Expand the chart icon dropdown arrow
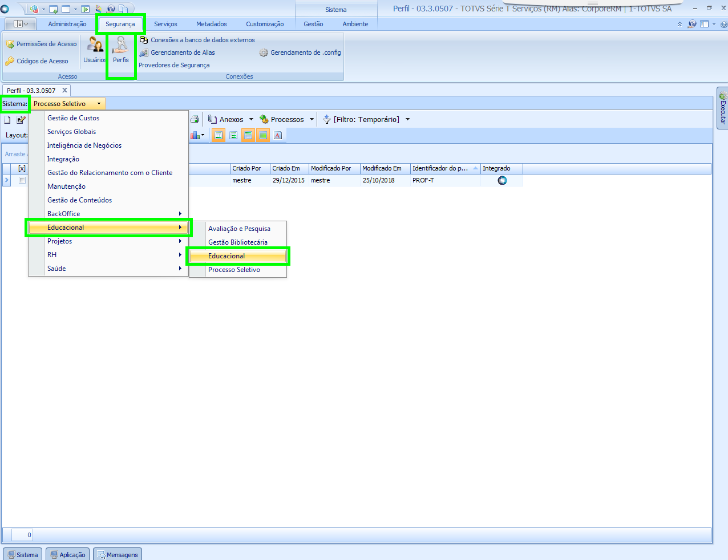Viewport: 728px width, 560px height. pos(203,135)
